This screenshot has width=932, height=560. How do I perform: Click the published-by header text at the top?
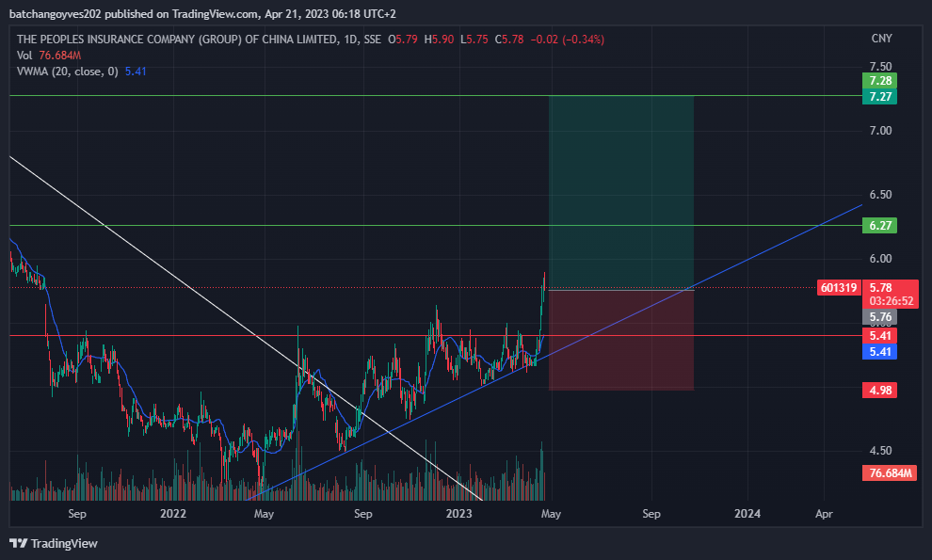tap(202, 14)
